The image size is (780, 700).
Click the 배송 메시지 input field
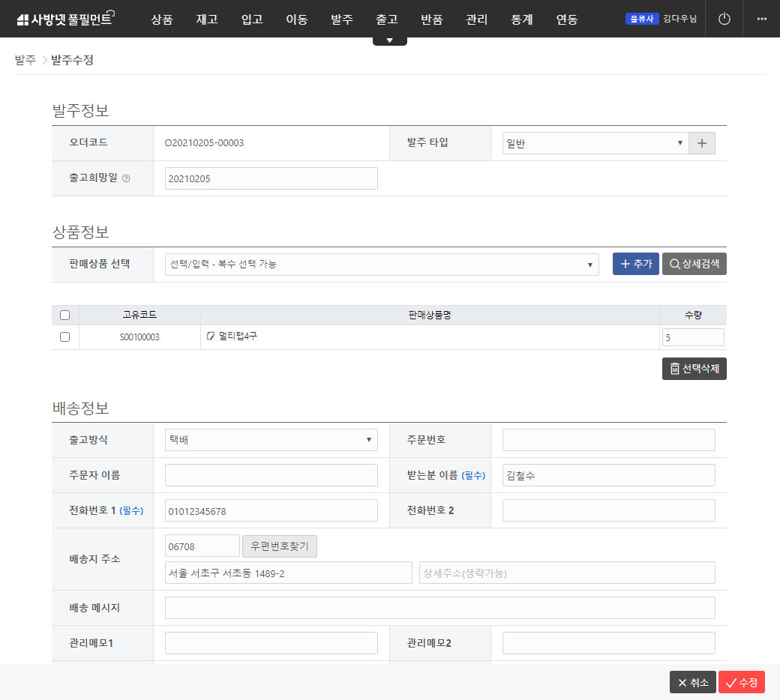439,608
